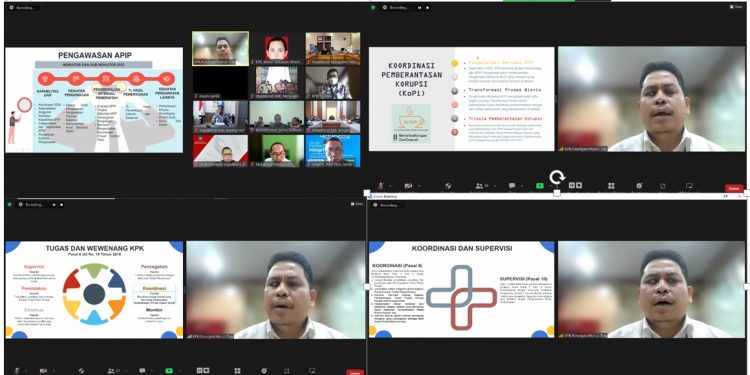Select participant tile with red photo background
The image size is (750, 375).
tap(277, 48)
